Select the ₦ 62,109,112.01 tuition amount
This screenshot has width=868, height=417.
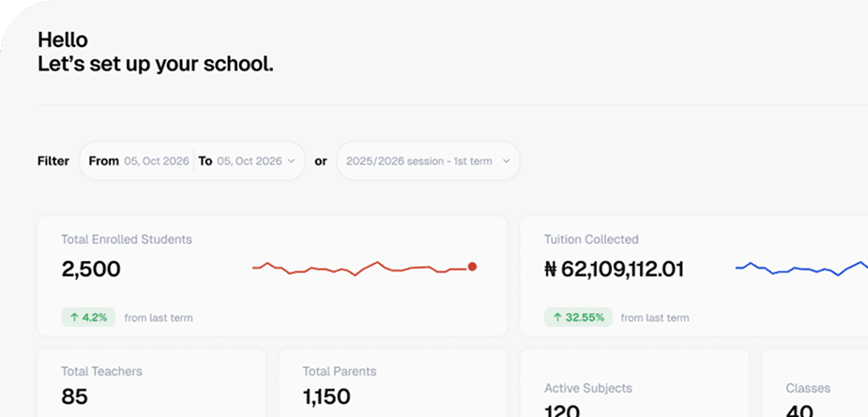[x=614, y=270]
